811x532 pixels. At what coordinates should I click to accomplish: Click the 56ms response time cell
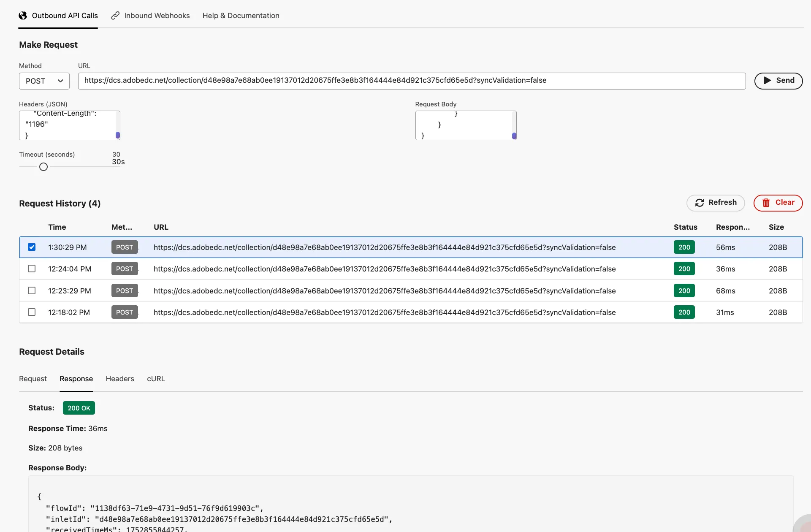[726, 247]
